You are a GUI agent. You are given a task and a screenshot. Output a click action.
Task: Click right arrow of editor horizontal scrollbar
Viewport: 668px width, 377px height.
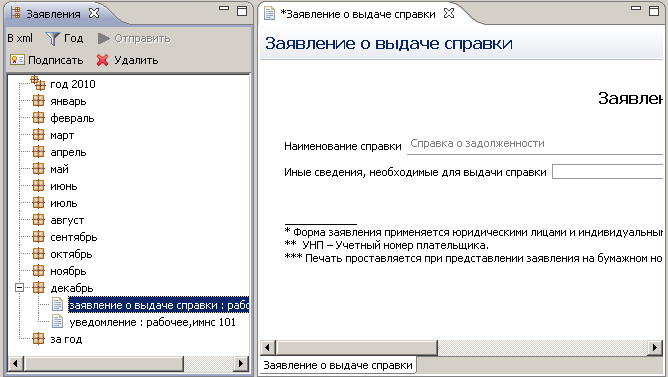[655, 348]
